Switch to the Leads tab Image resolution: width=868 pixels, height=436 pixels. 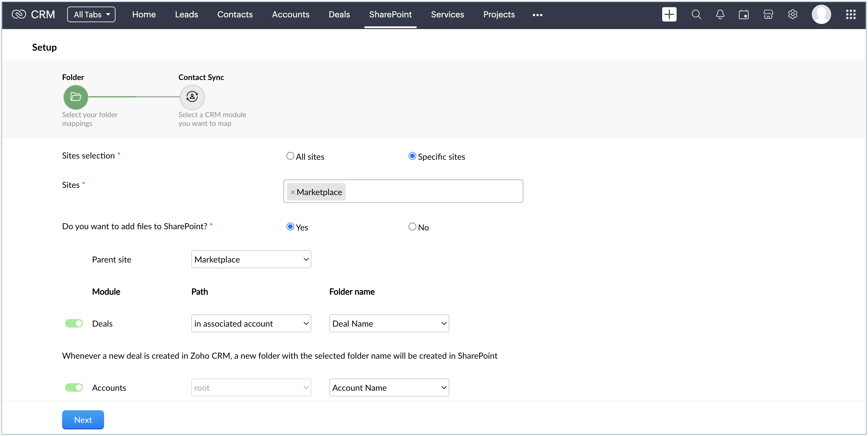click(186, 14)
